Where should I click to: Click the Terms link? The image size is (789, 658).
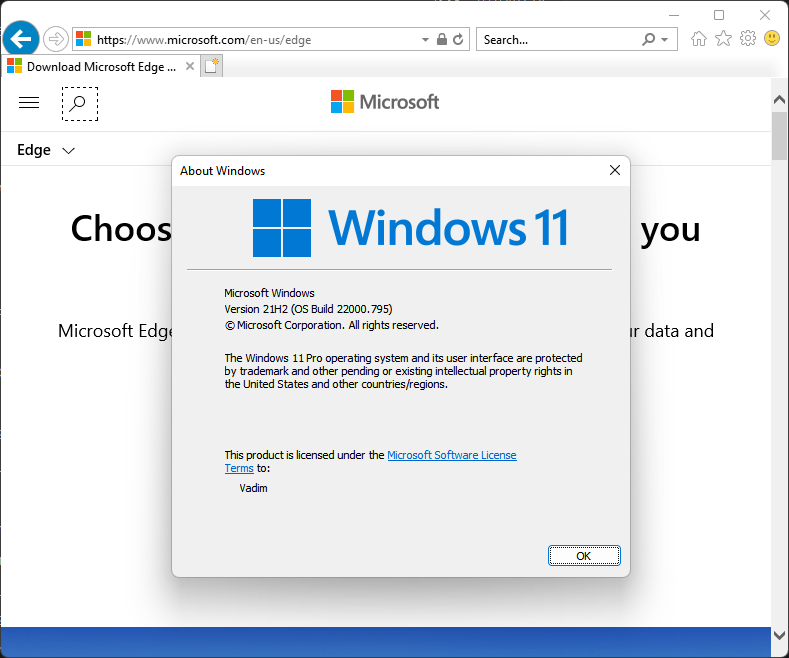point(239,468)
